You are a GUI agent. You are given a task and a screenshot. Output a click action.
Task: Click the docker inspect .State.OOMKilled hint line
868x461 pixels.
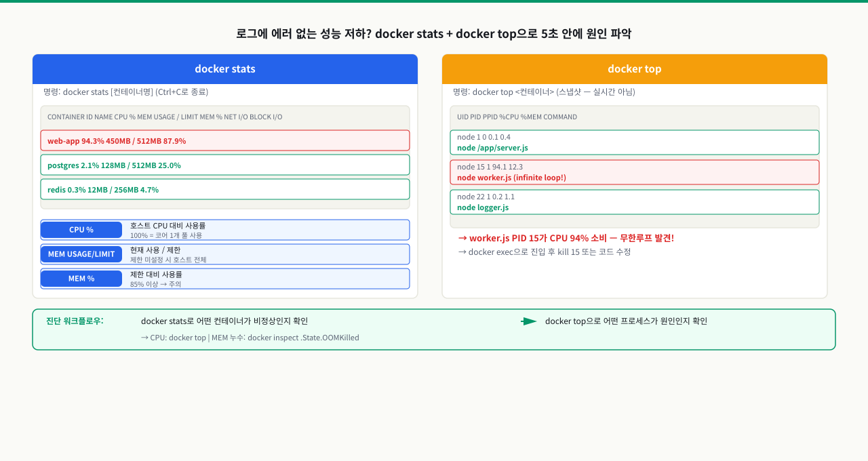250,337
